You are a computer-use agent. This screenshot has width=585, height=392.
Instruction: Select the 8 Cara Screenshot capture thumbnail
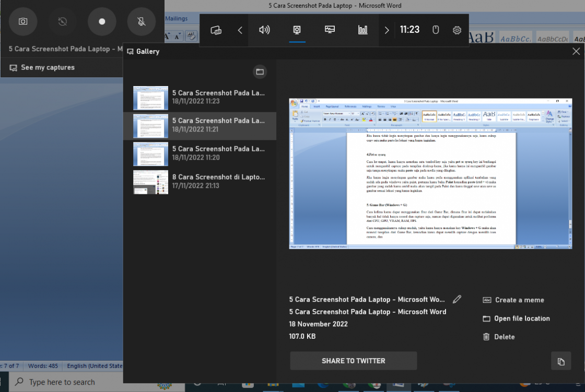click(150, 182)
